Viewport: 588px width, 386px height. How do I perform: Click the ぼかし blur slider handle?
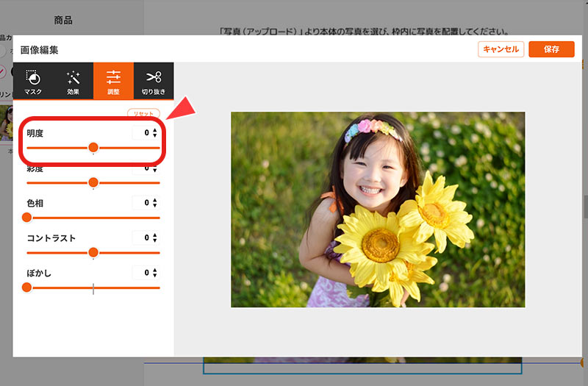(x=27, y=287)
